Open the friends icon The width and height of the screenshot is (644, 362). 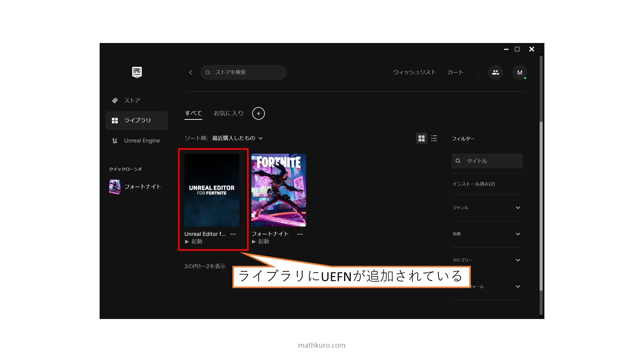click(x=495, y=72)
